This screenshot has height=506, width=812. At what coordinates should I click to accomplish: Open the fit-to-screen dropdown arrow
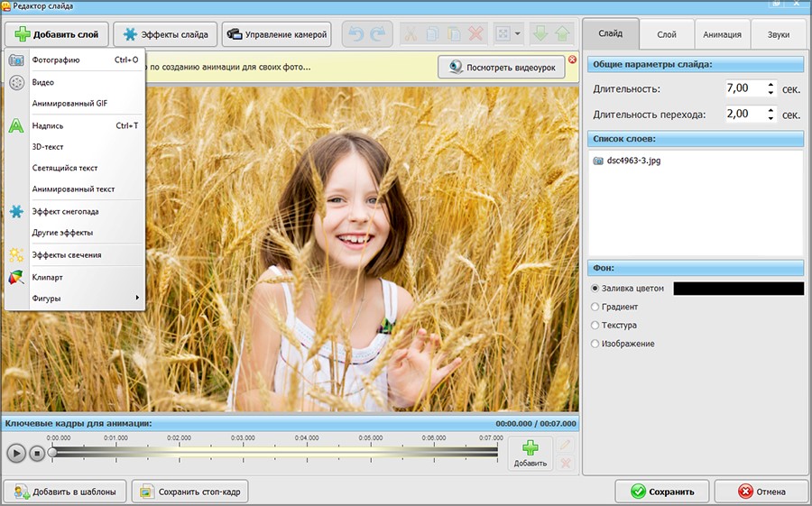click(518, 35)
